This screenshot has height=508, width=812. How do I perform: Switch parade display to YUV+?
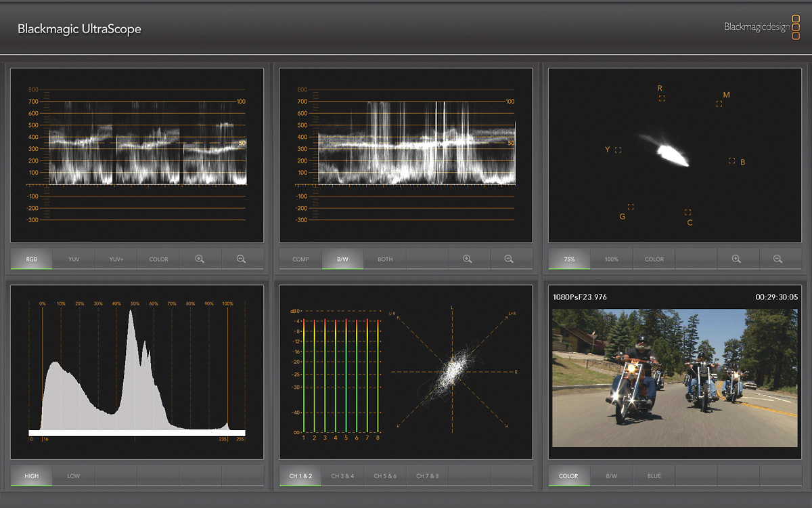pos(116,259)
